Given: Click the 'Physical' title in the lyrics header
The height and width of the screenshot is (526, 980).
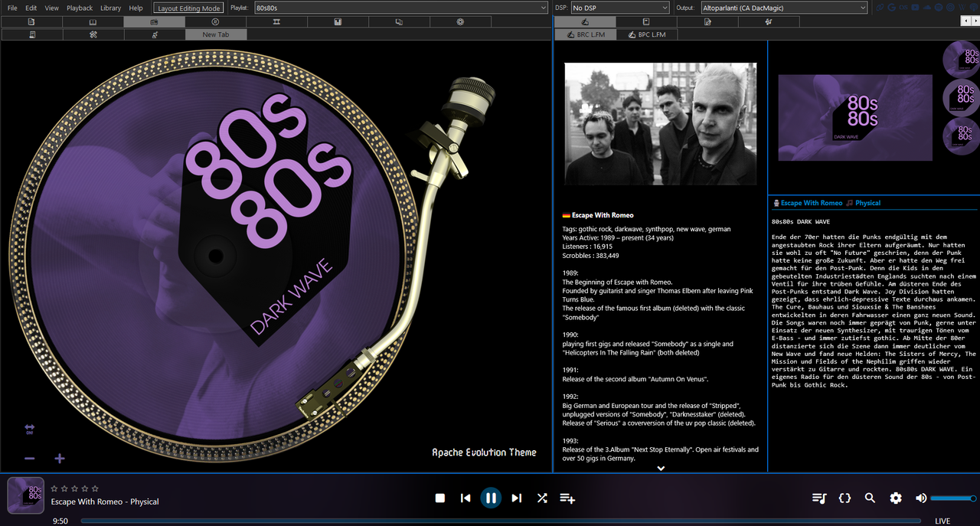Looking at the screenshot, I should (x=868, y=203).
